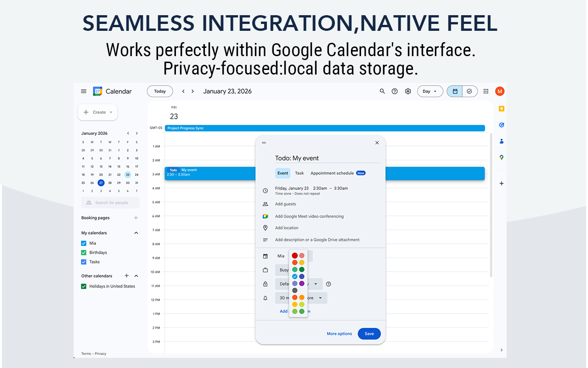588x368 pixels.
Task: Click the event date Friday, January 23
Action: 292,188
